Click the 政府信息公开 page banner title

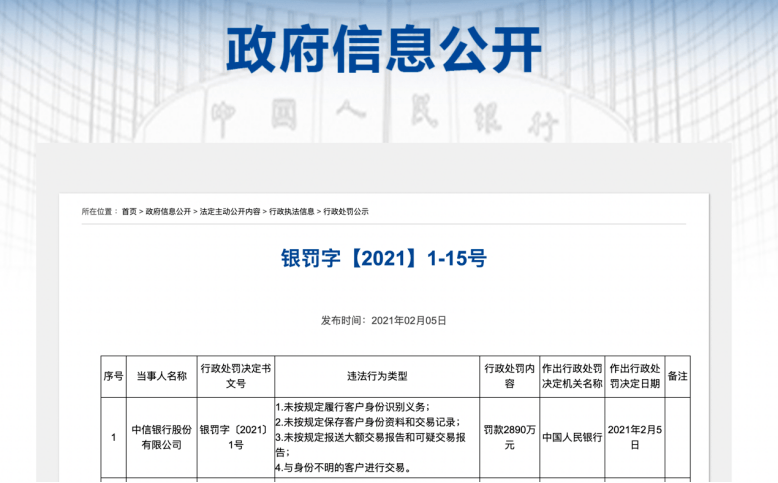click(384, 49)
